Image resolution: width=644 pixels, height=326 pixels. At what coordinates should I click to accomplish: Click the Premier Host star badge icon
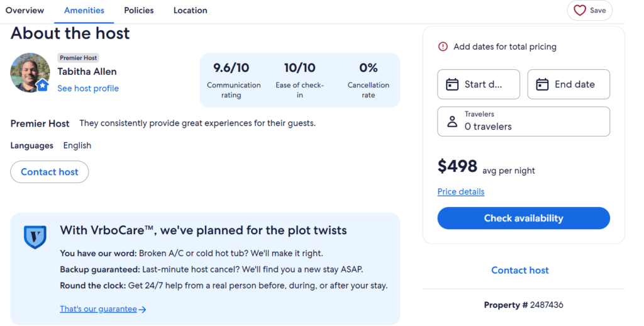click(43, 86)
